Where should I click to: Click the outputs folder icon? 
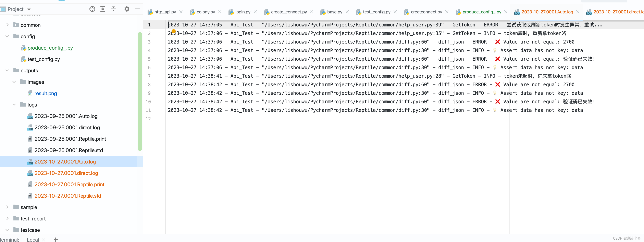coord(16,70)
